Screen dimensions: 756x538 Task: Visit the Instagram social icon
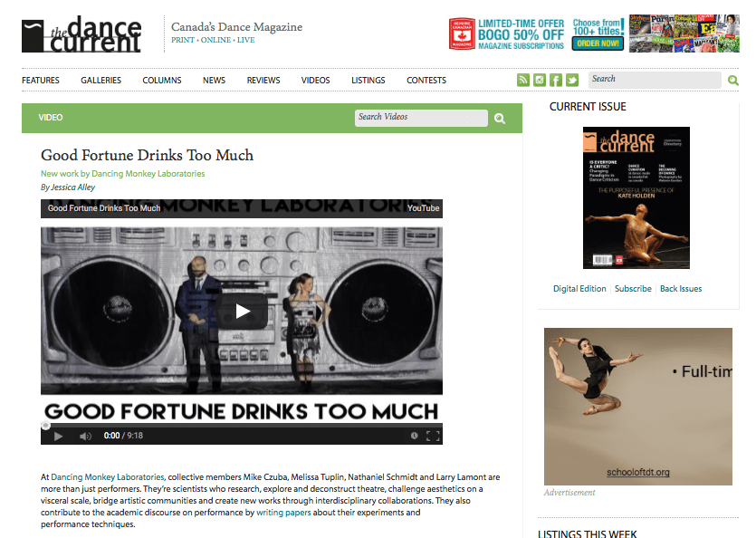click(x=540, y=80)
